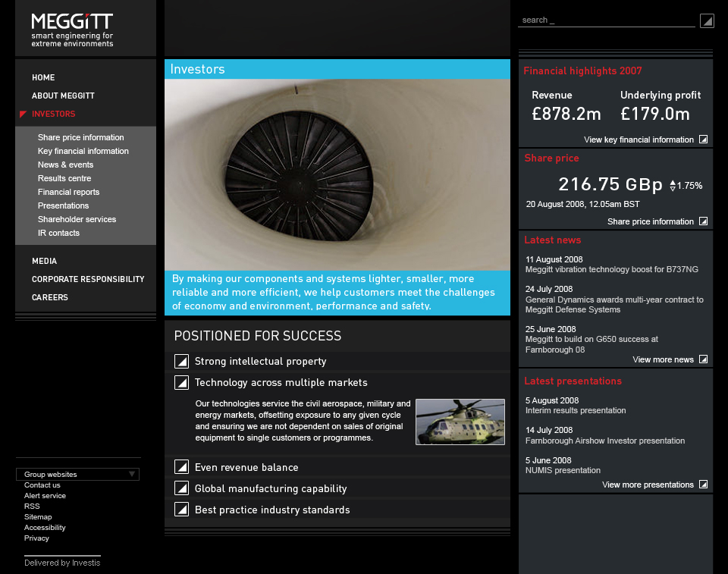Click the helicopter thumbnail image
The image size is (728, 574).
tap(460, 422)
